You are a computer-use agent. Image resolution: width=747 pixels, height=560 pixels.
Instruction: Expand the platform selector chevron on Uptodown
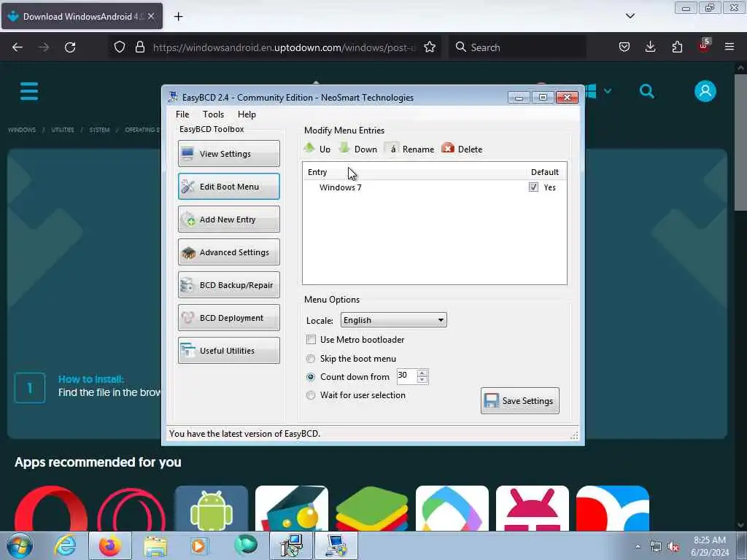coord(608,91)
